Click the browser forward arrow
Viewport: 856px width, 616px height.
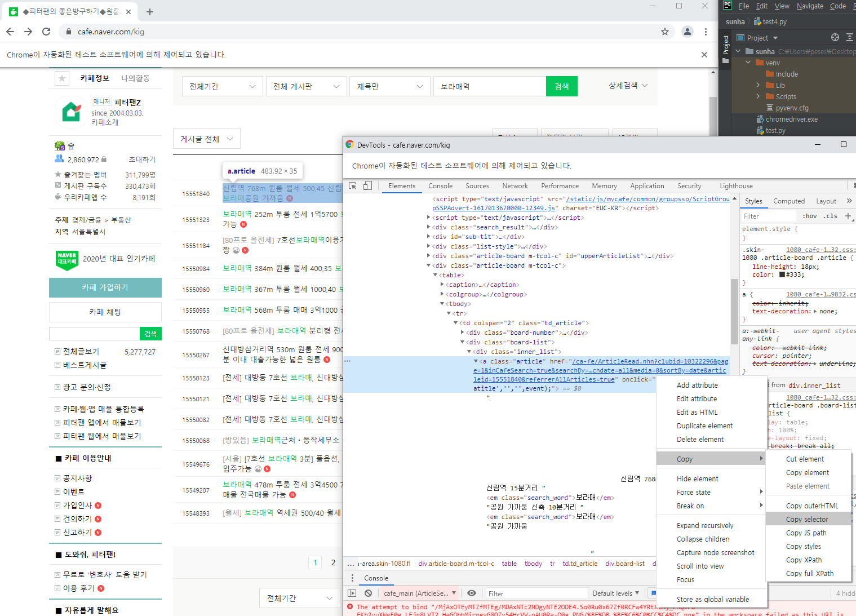coord(28,32)
